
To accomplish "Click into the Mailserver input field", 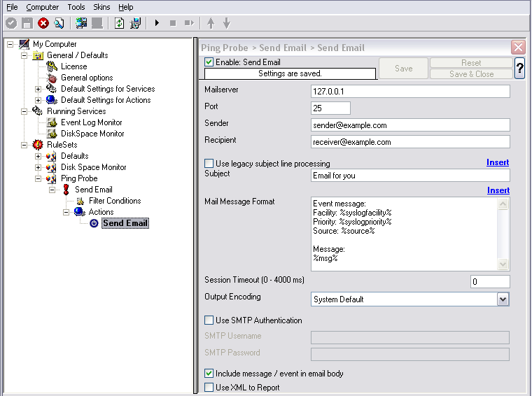I will pos(410,92).
